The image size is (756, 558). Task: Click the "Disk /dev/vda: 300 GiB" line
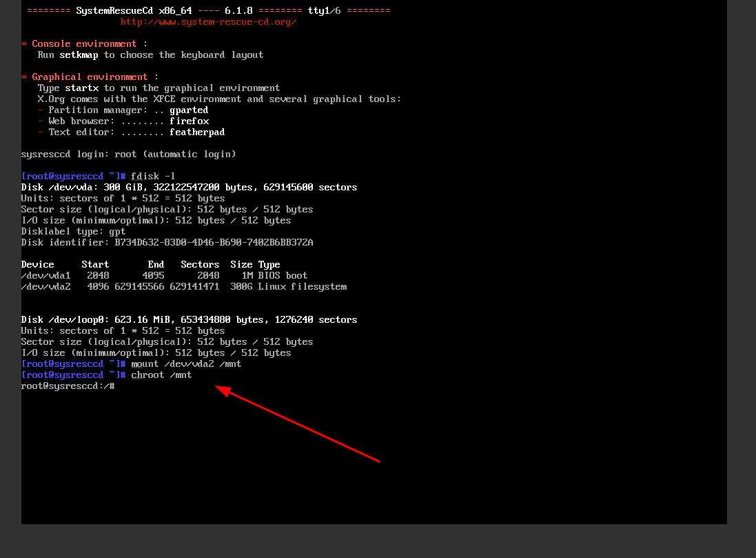pos(189,188)
